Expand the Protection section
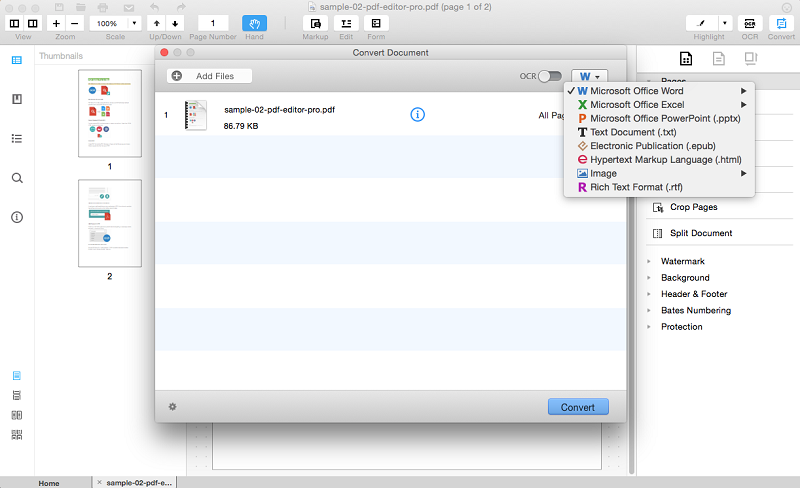The width and height of the screenshot is (800, 488). (649, 327)
